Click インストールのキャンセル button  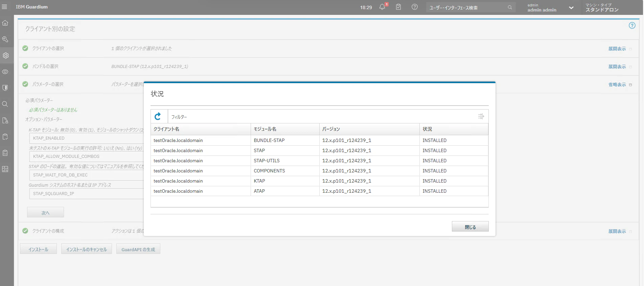coord(87,249)
